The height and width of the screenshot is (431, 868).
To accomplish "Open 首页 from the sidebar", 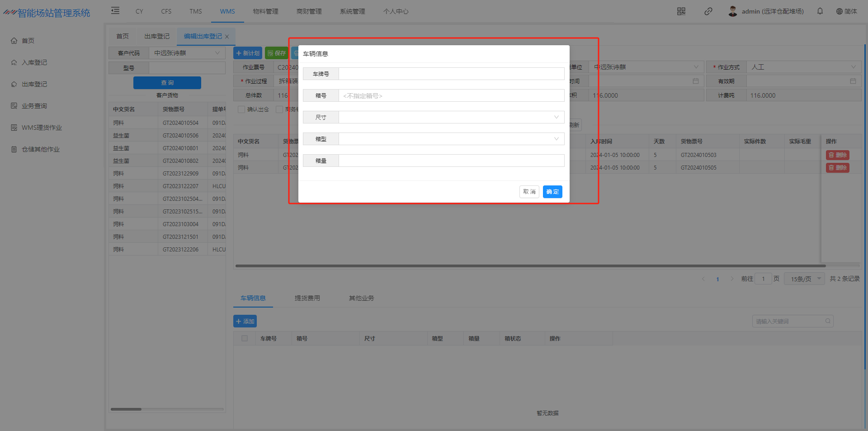I will (28, 41).
